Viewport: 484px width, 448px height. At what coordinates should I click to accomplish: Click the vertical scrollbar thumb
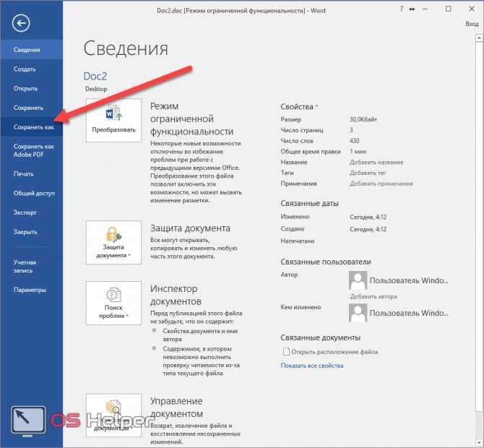tap(479, 227)
